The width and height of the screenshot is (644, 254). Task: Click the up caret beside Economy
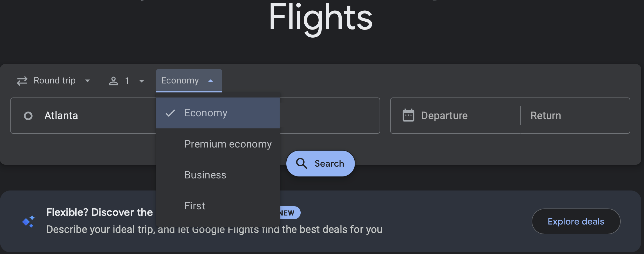[x=210, y=81]
